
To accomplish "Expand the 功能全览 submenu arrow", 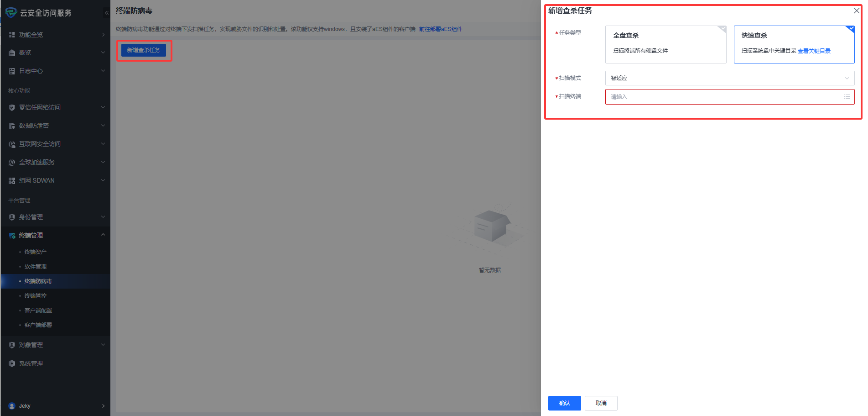I will [x=103, y=35].
